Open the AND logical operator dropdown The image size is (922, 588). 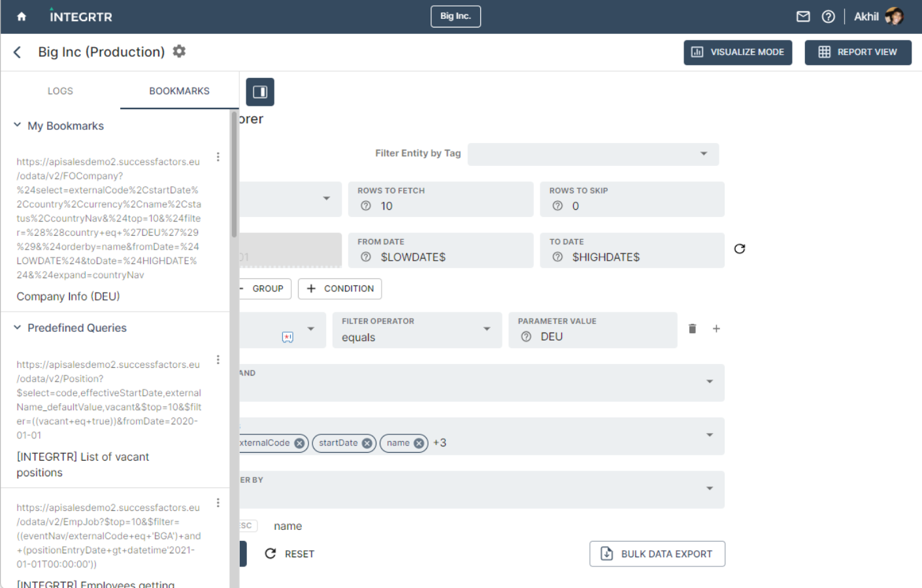[x=482, y=383]
